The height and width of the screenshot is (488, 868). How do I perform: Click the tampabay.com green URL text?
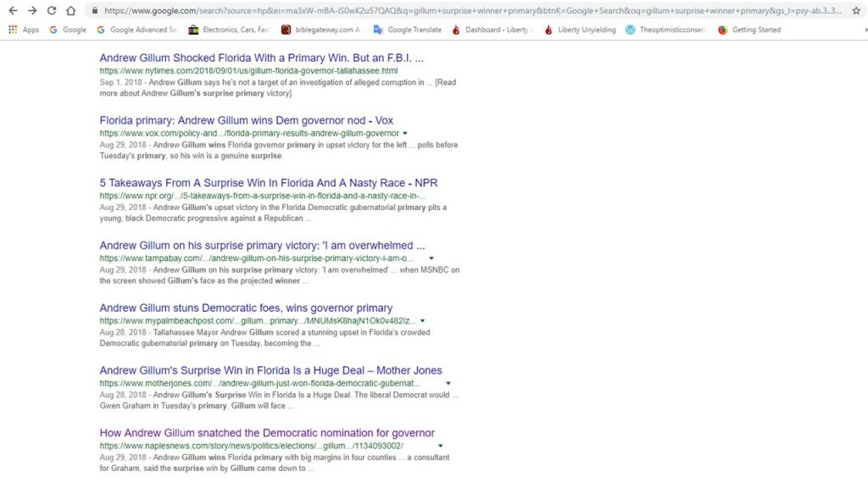pos(256,258)
